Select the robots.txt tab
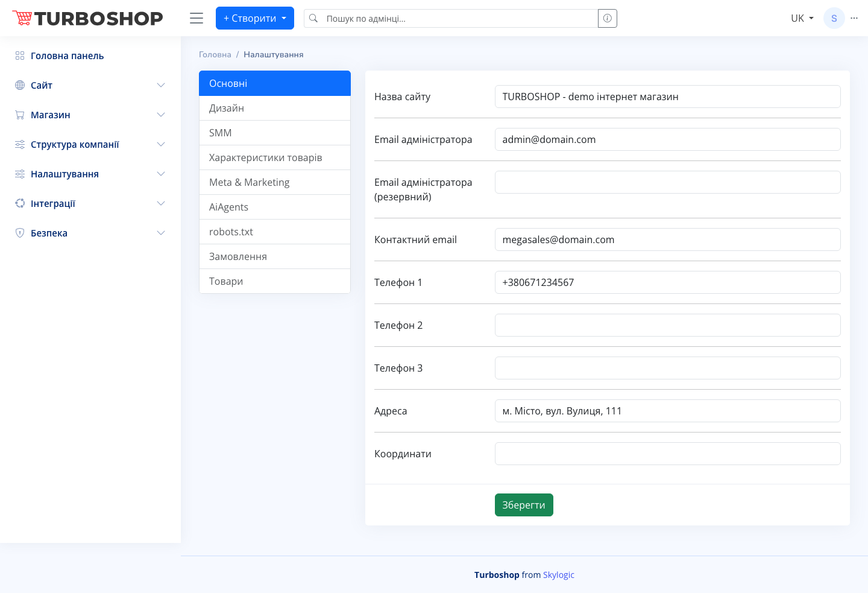Screen dimensions: 868x593 [275, 232]
